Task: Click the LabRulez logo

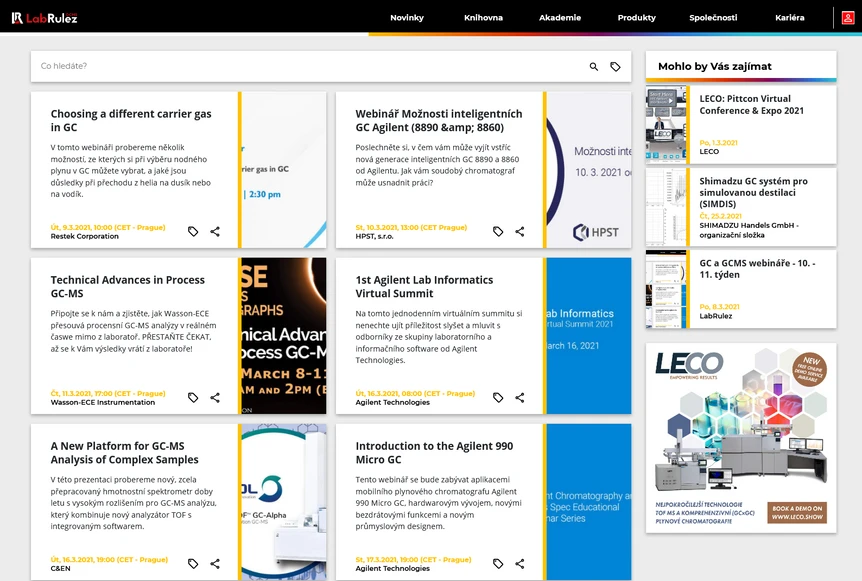Action: tap(44, 17)
